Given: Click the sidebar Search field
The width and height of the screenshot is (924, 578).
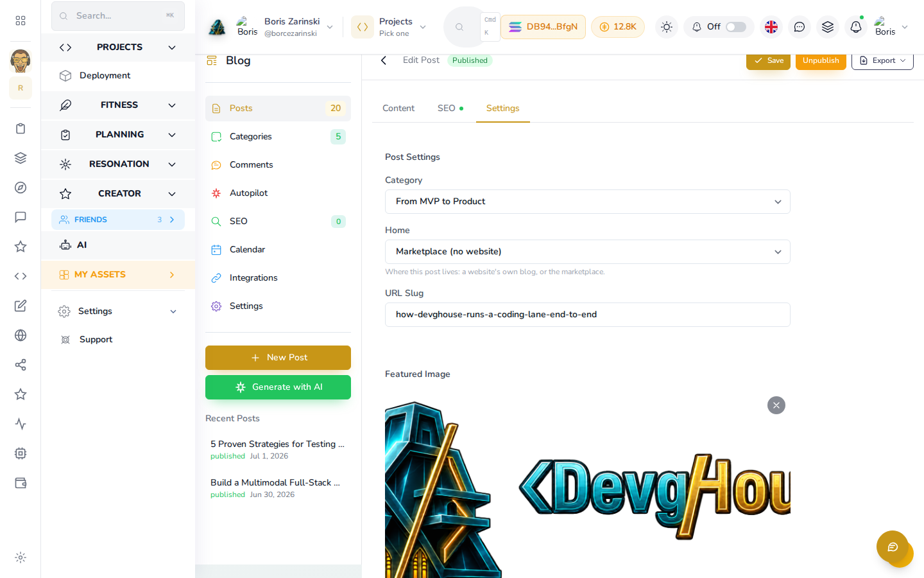Looking at the screenshot, I should click(118, 16).
